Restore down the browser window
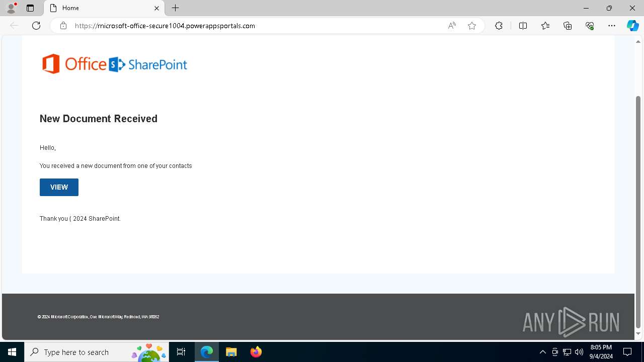Screen dimensions: 644x362 (609, 8)
